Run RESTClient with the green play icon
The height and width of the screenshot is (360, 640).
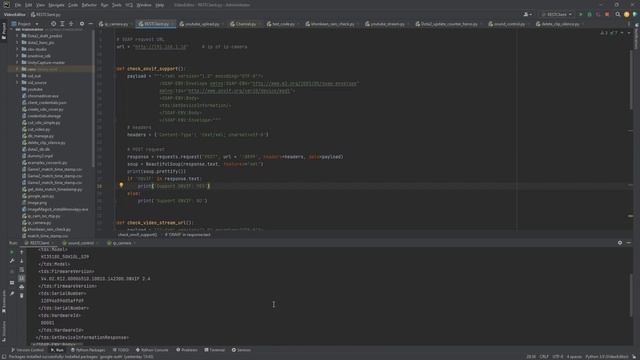point(581,14)
